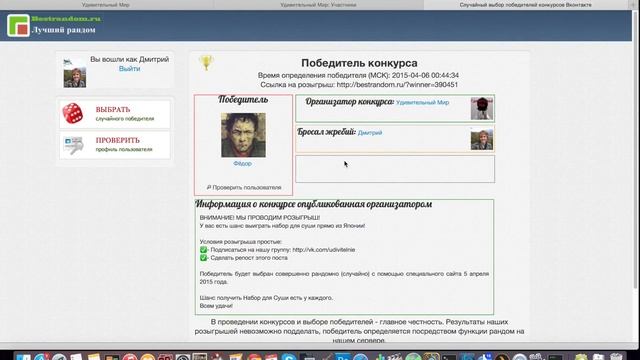This screenshot has width=640, height=360.
Task: Open the Дмитрий link beside Бросал жребий
Action: click(370, 133)
